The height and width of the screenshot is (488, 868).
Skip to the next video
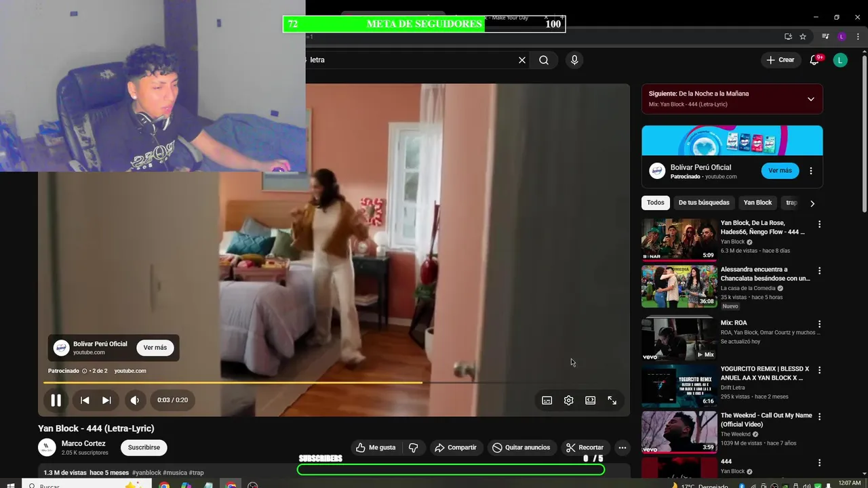(106, 400)
